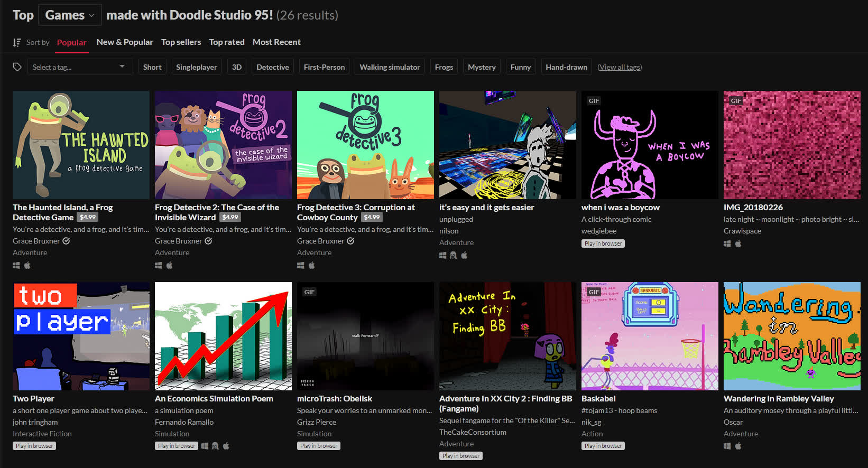Filter by the Hand-drawn tag

point(566,67)
